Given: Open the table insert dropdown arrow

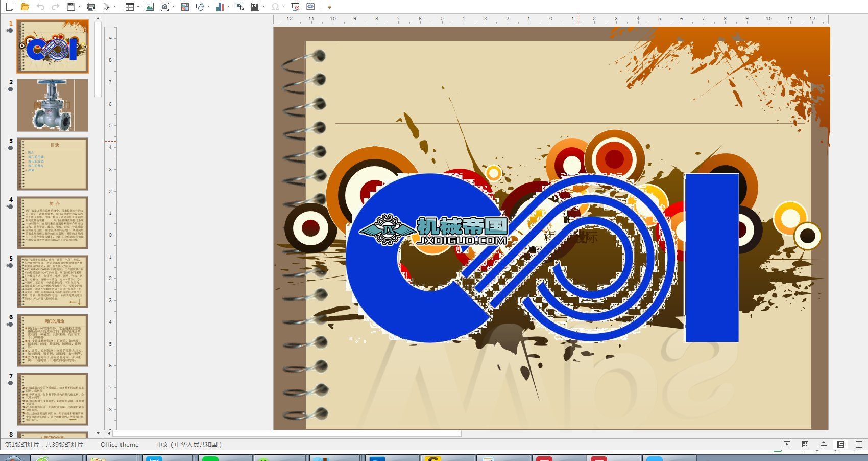Looking at the screenshot, I should [138, 7].
